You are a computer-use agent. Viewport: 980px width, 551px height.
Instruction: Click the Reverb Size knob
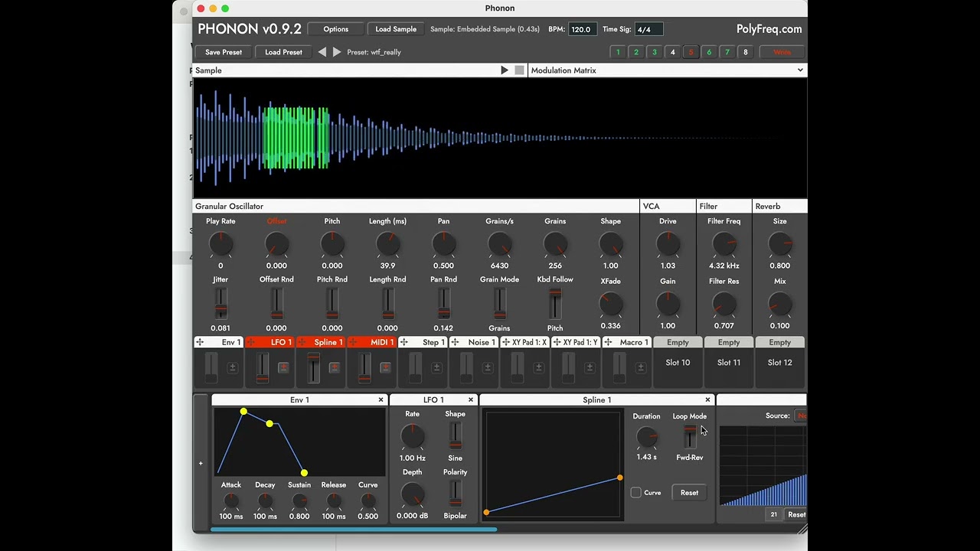(x=779, y=245)
